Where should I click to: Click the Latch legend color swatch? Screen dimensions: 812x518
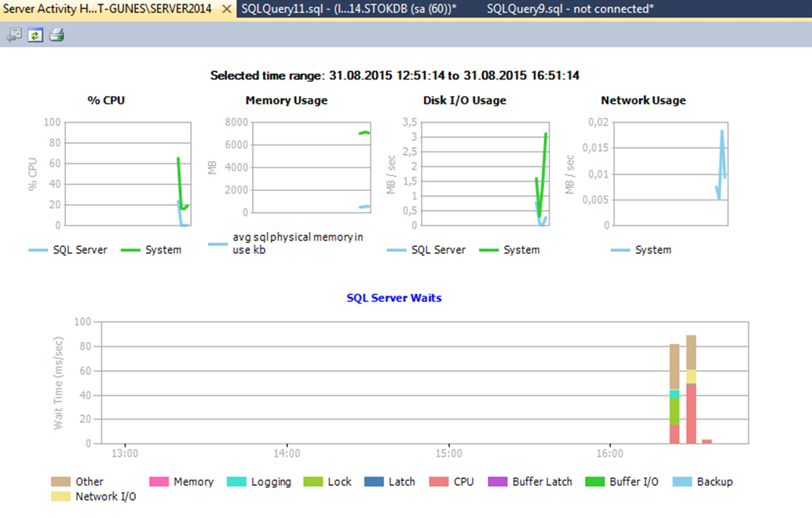point(374,482)
